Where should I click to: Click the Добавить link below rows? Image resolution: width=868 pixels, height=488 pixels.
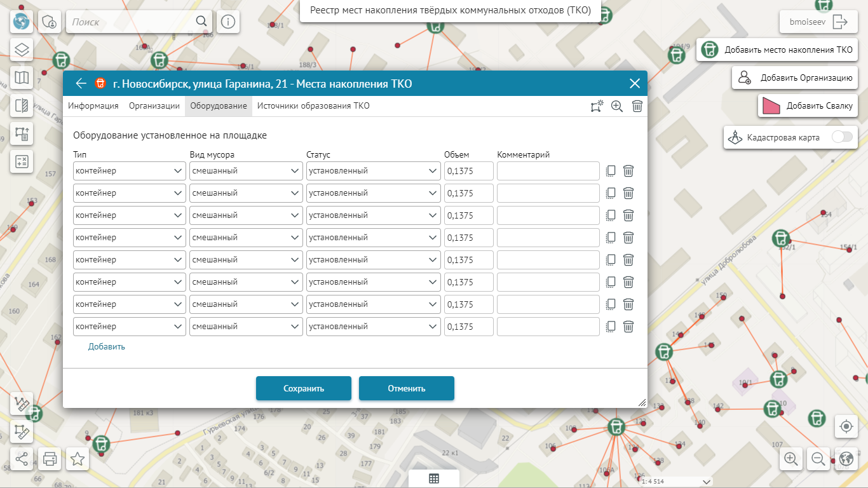(107, 346)
